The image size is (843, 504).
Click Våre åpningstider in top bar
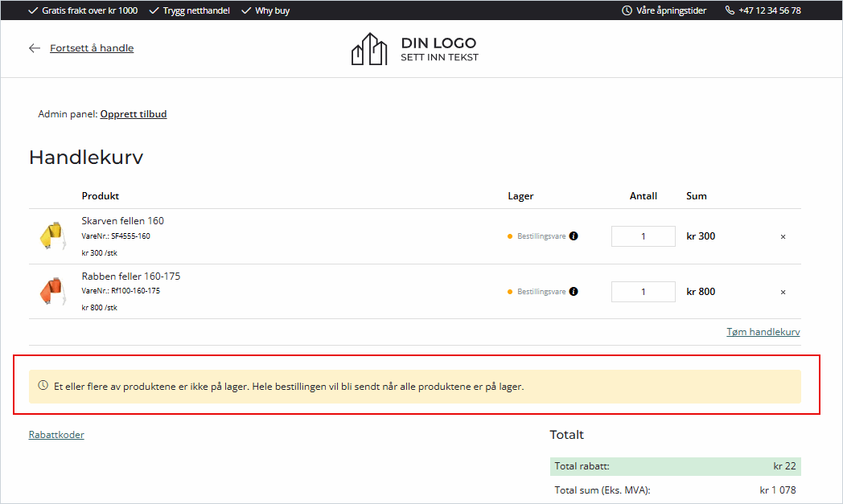(x=671, y=11)
